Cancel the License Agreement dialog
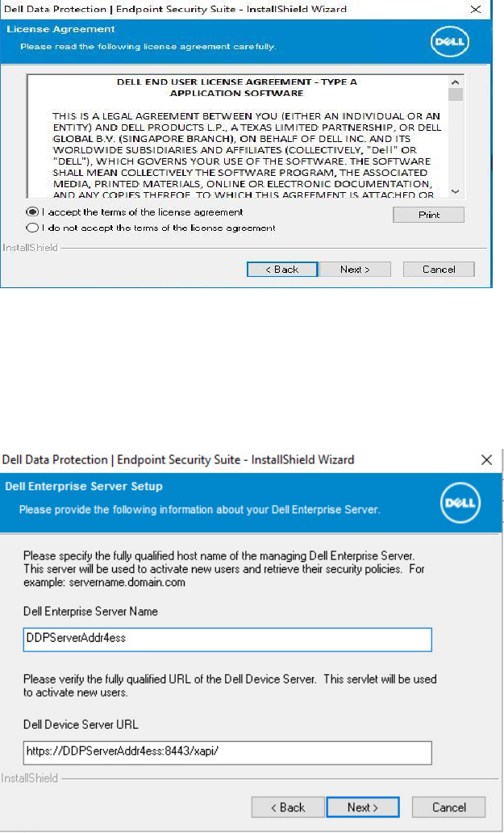 click(x=439, y=270)
